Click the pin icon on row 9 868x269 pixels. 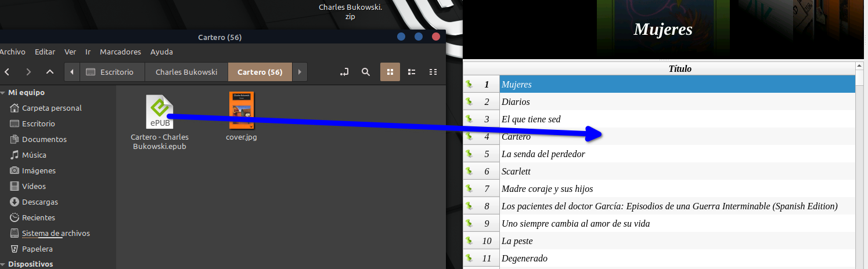click(x=469, y=223)
